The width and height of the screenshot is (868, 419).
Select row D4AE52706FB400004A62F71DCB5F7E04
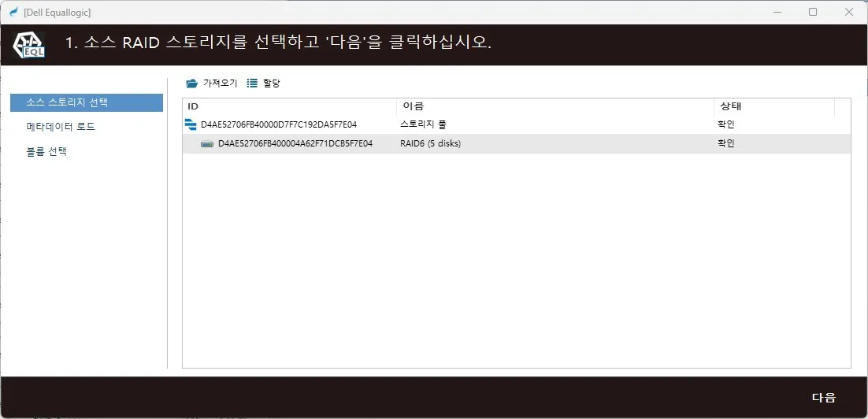[x=517, y=144]
